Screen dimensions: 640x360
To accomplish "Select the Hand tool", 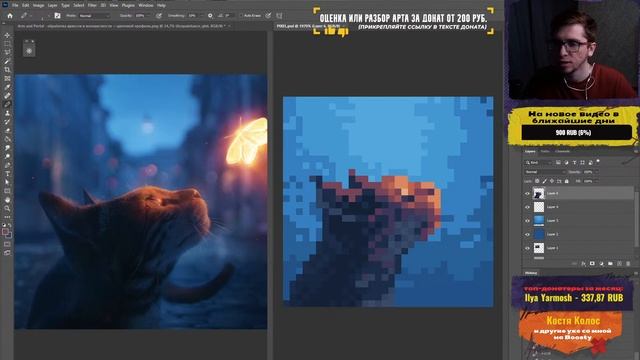I will 7,200.
